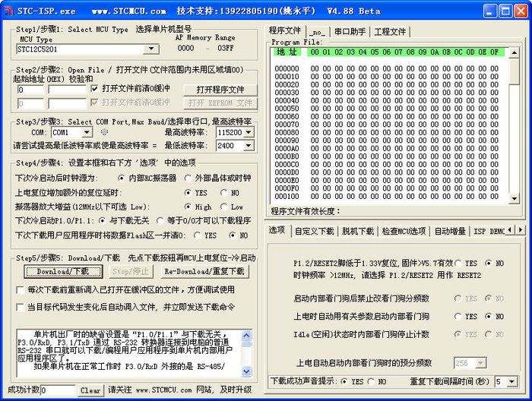Open the 115200 max baud rate dropdown
Viewport: 532px width, 401px height.
pos(249,132)
